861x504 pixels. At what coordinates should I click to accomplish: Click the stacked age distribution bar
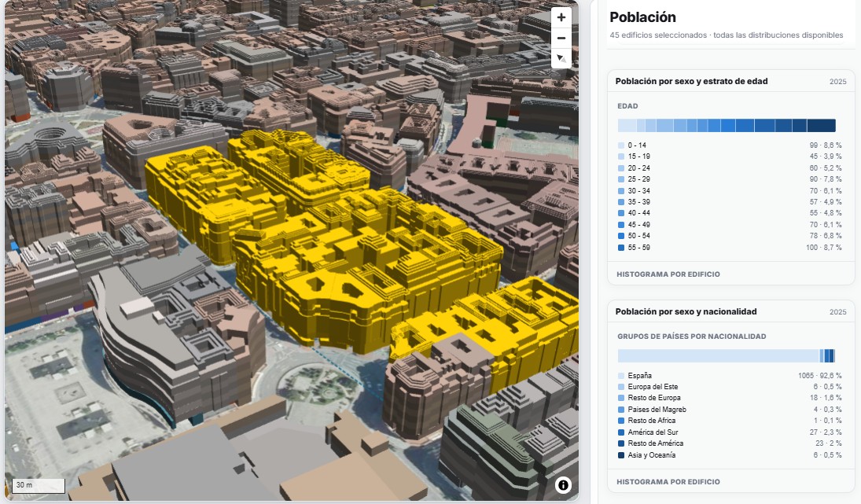point(727,125)
